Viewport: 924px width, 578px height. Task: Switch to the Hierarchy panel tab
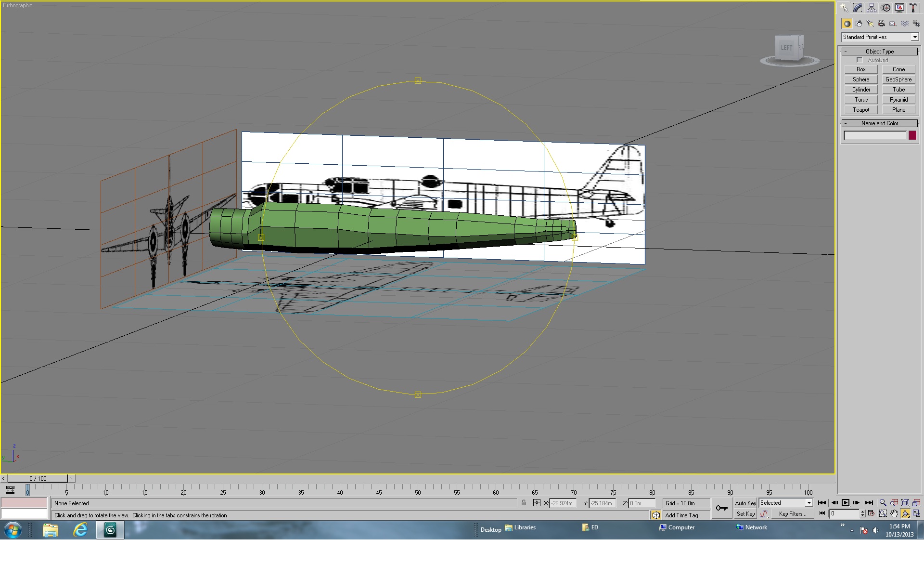(x=872, y=8)
